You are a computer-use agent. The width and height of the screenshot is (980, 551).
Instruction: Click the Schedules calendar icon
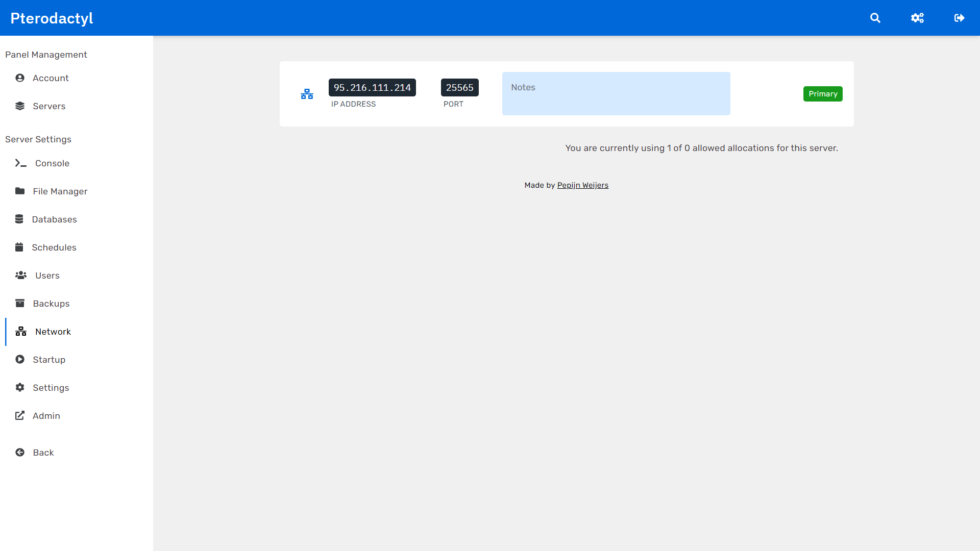click(19, 247)
